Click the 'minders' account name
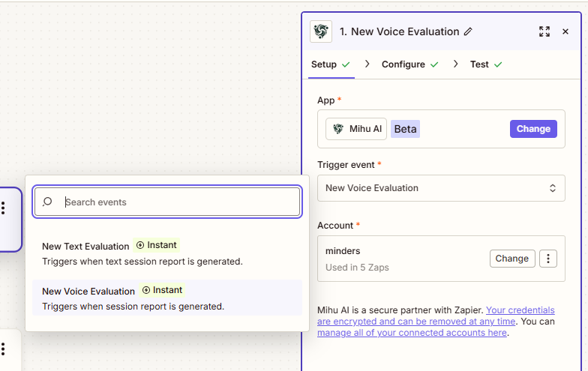Viewport: 588px width, 371px height. (x=343, y=251)
